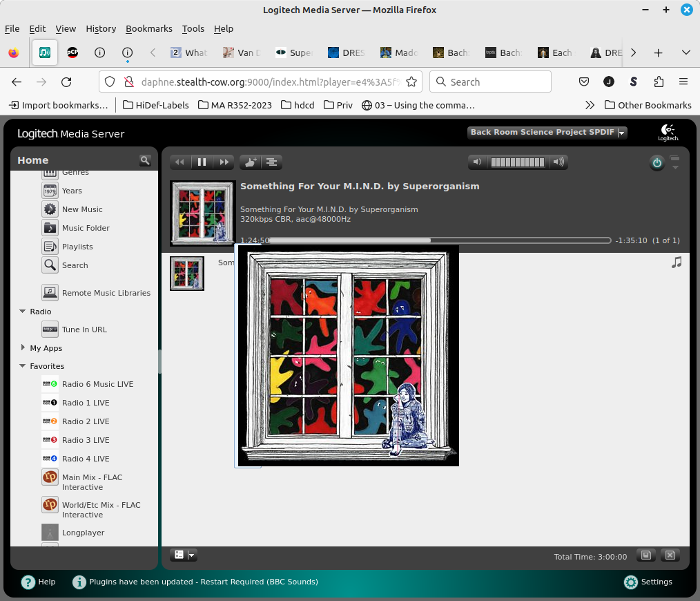Open Years browse icon

[50, 191]
